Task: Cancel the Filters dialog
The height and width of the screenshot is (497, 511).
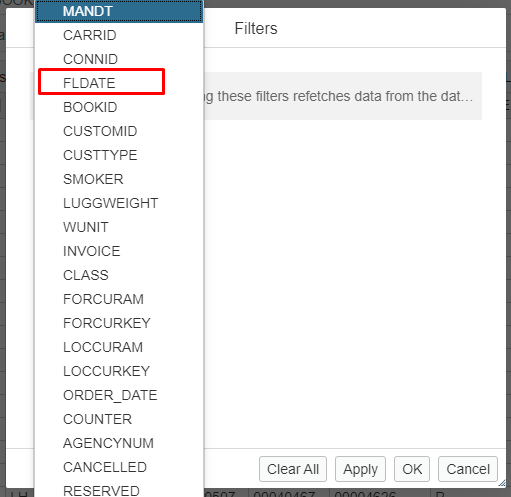Action: tap(468, 469)
